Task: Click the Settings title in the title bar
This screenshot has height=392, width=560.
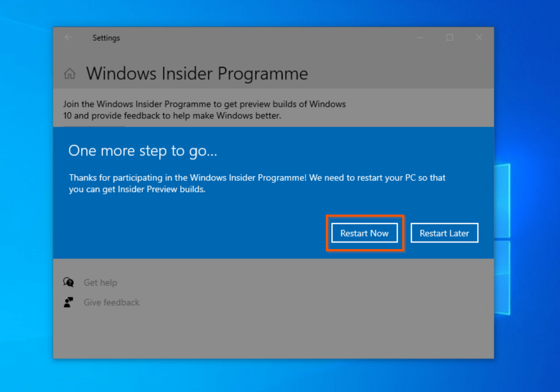Action: pos(106,38)
